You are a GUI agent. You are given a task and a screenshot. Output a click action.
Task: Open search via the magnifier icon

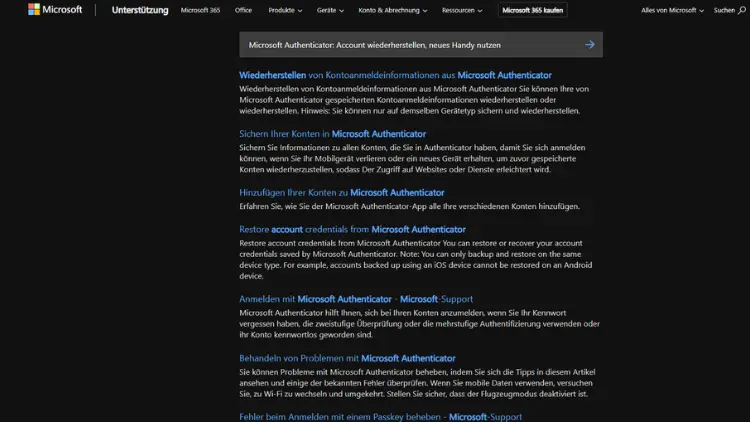pyautogui.click(x=741, y=10)
